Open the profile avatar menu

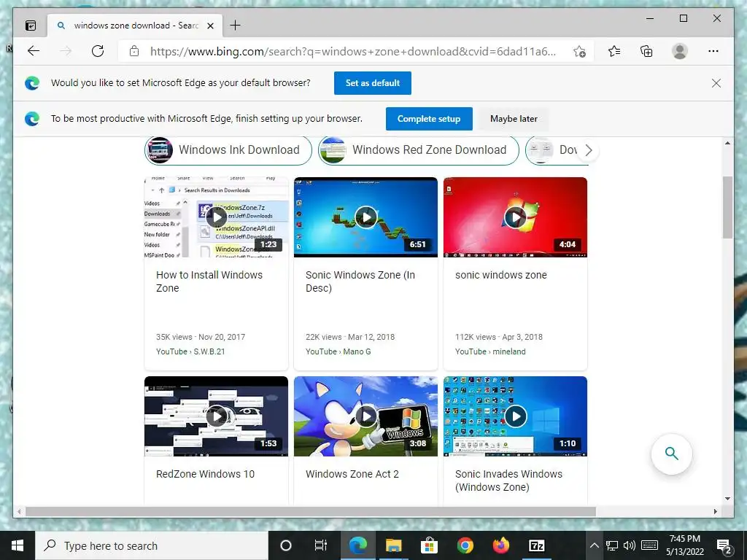click(680, 51)
